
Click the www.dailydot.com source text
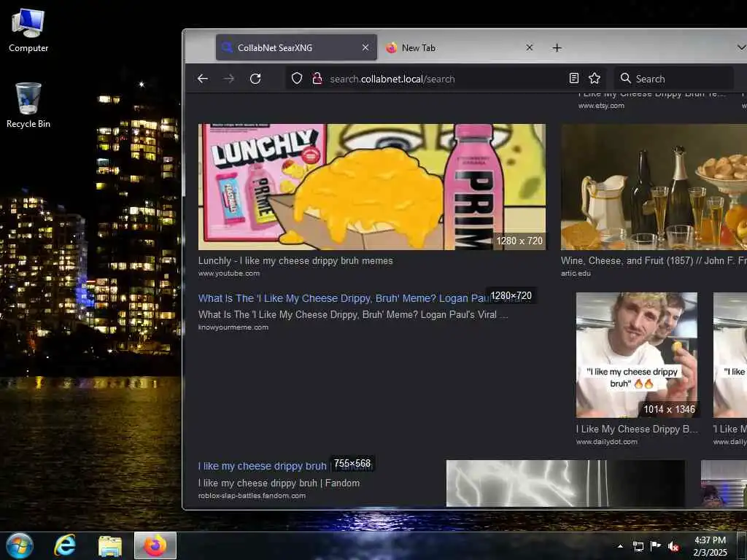pyautogui.click(x=606, y=442)
